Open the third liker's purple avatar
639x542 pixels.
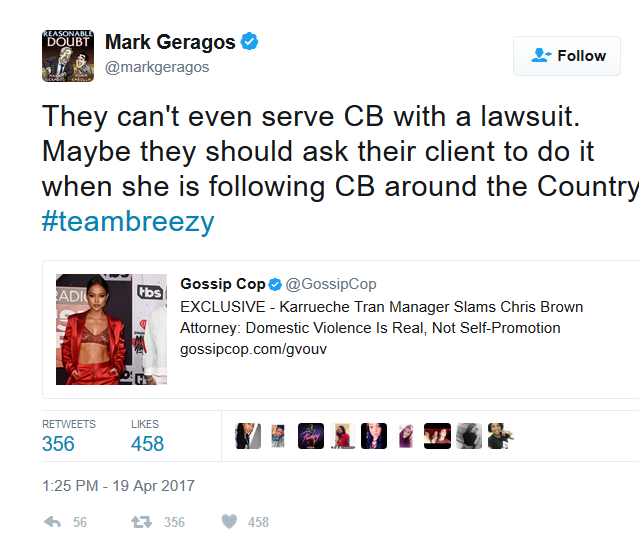click(311, 436)
